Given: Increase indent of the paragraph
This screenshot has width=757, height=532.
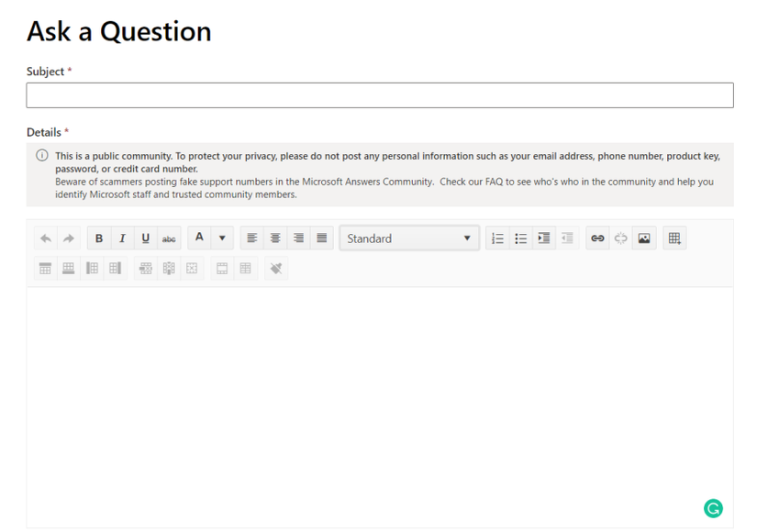Looking at the screenshot, I should (x=543, y=238).
